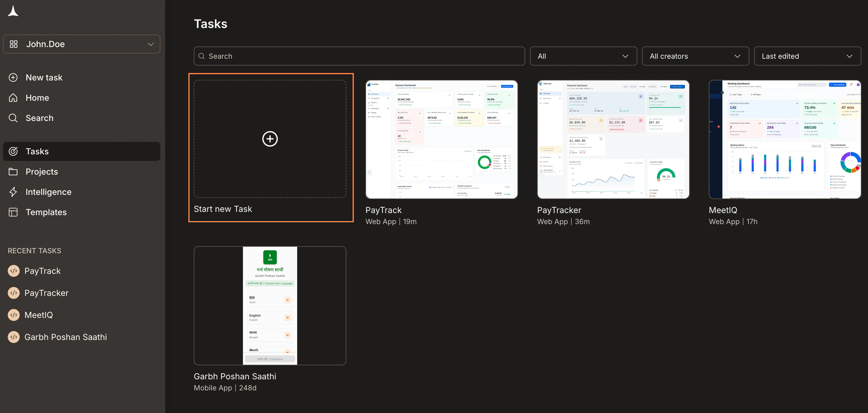Click the PayTracker card title
Viewport: 868px width, 413px height.
(x=559, y=210)
